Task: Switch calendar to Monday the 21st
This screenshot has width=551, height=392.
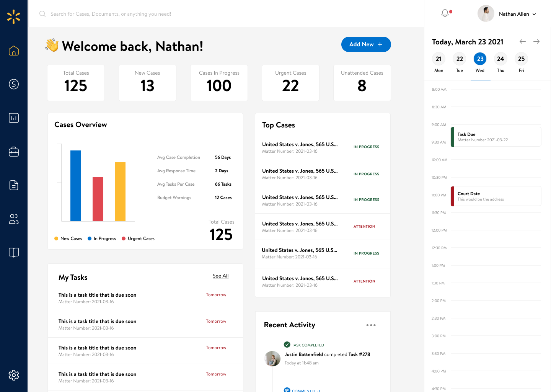Action: (x=439, y=59)
